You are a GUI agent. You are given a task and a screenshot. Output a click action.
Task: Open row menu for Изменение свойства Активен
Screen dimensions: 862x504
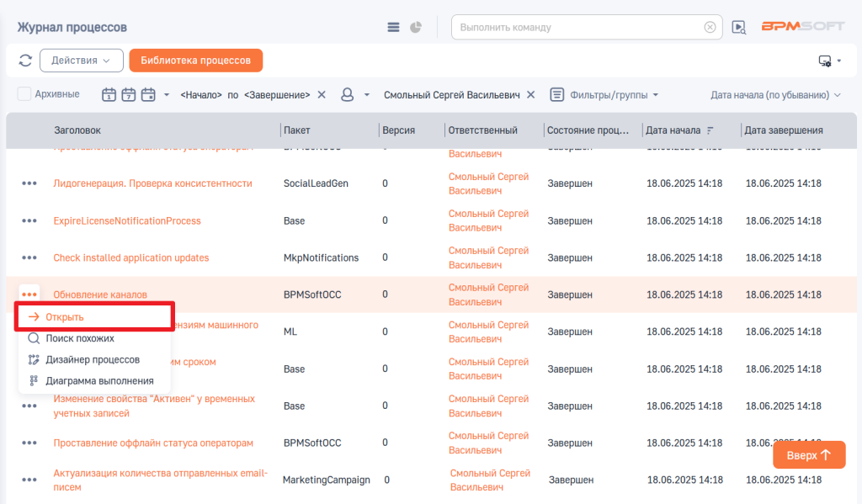29,406
